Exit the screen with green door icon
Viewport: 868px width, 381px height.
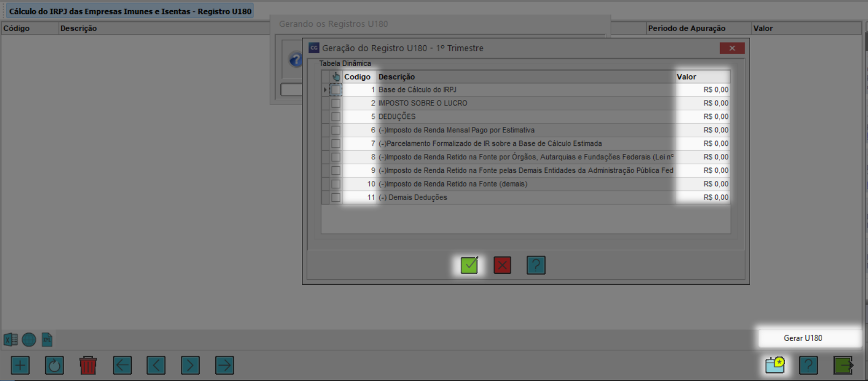click(x=843, y=365)
